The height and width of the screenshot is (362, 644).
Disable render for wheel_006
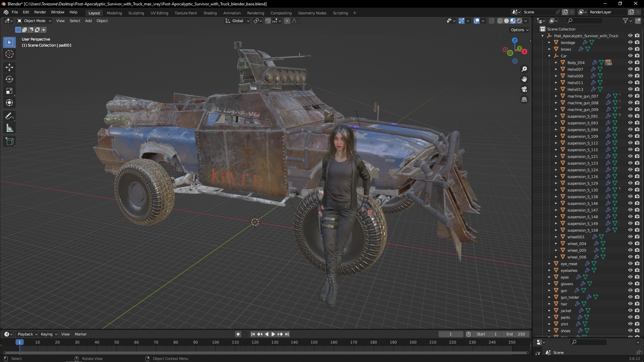pyautogui.click(x=637, y=257)
